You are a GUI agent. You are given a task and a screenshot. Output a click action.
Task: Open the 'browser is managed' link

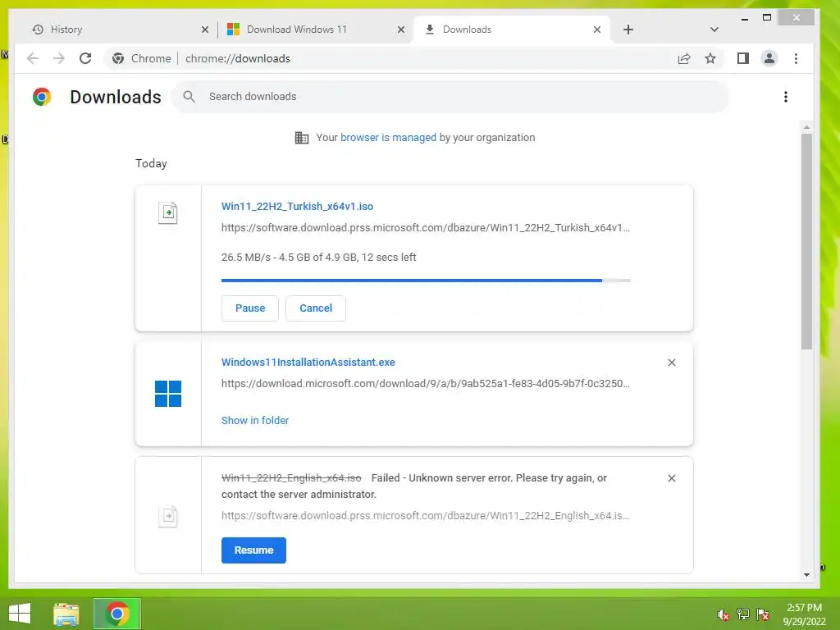(388, 138)
